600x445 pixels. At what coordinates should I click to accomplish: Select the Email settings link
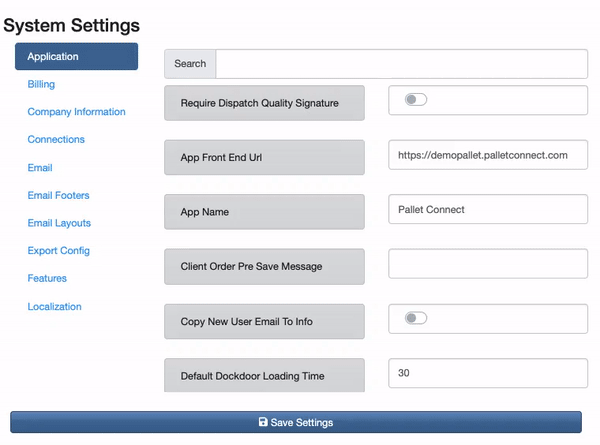(x=40, y=168)
